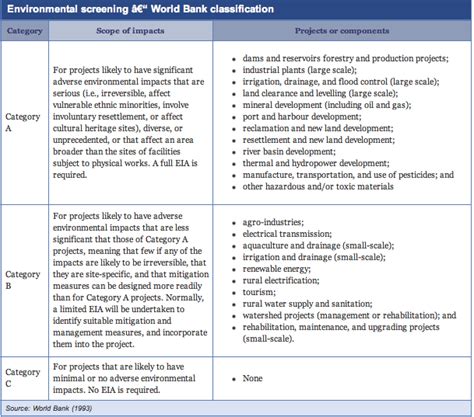The width and height of the screenshot is (474, 417).
Task: Click 'For projects likely to have significant' line
Action: point(123,70)
